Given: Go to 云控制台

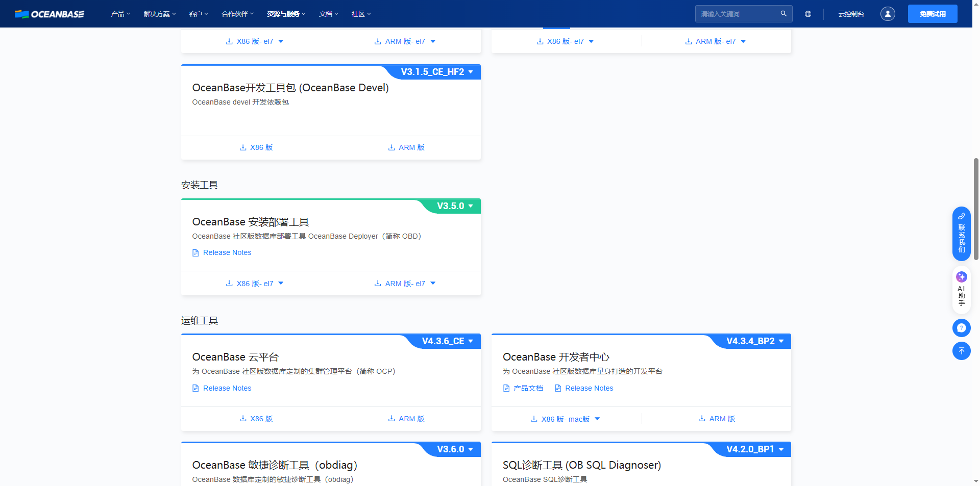Looking at the screenshot, I should [851, 14].
